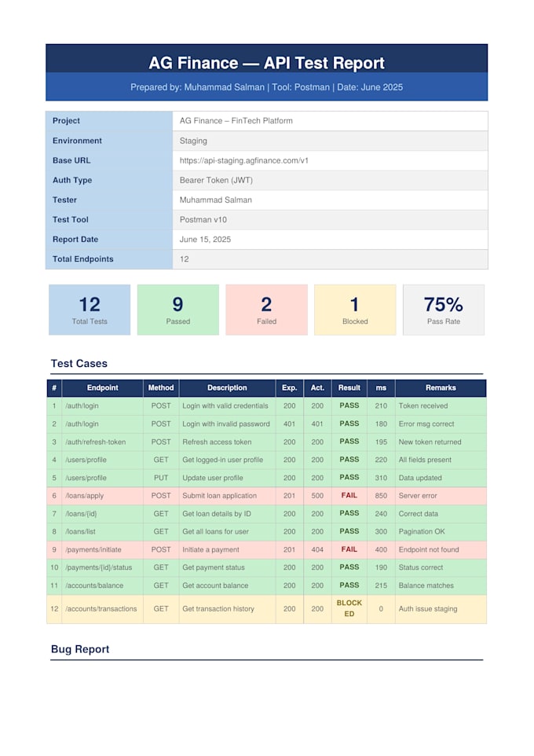This screenshot has height=756, width=534.
Task: Click the '9 Passed' summary card
Action: [x=177, y=310]
